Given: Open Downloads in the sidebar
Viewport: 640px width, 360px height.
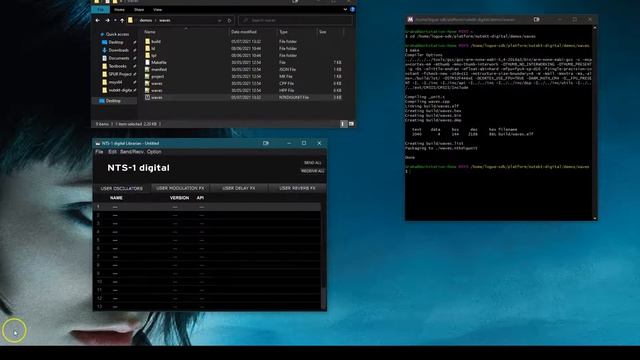Looking at the screenshot, I should [118, 50].
